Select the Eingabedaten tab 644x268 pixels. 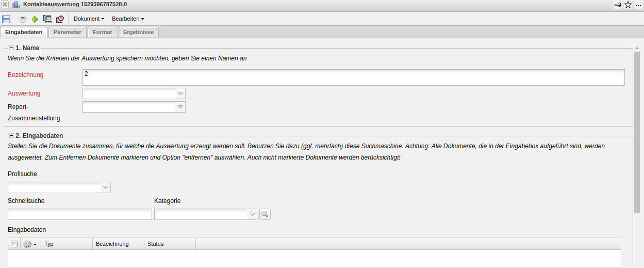pyautogui.click(x=24, y=32)
